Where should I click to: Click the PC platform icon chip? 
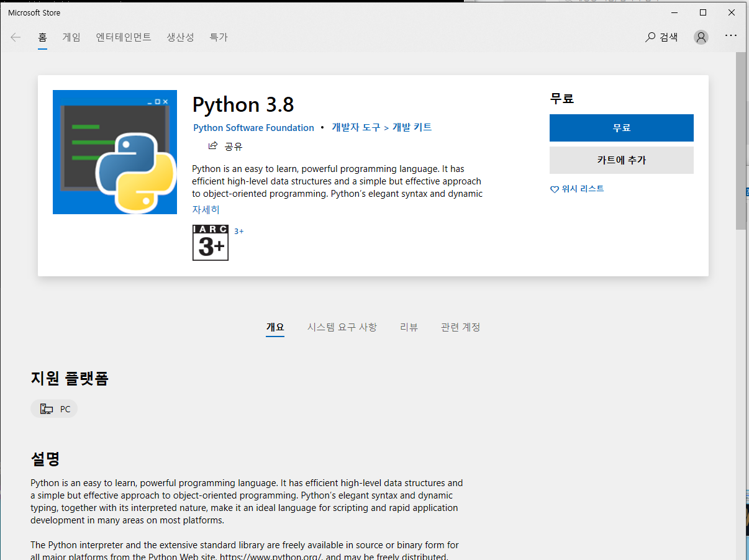click(x=54, y=409)
